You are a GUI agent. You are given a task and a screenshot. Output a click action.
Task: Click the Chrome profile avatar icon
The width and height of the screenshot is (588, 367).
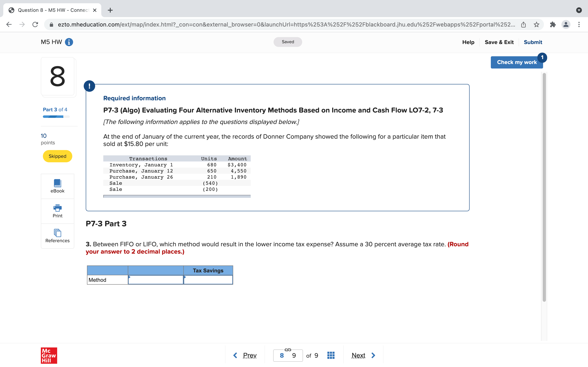tap(566, 24)
